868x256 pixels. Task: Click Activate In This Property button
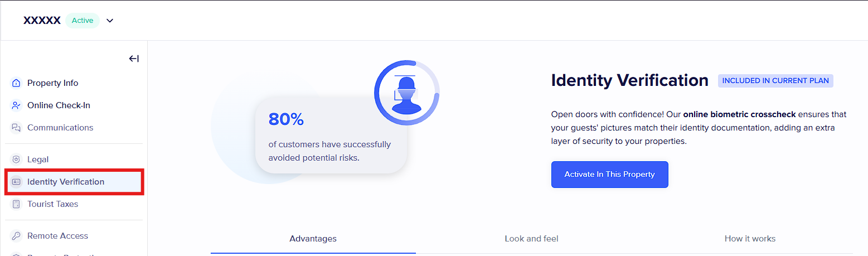click(609, 175)
